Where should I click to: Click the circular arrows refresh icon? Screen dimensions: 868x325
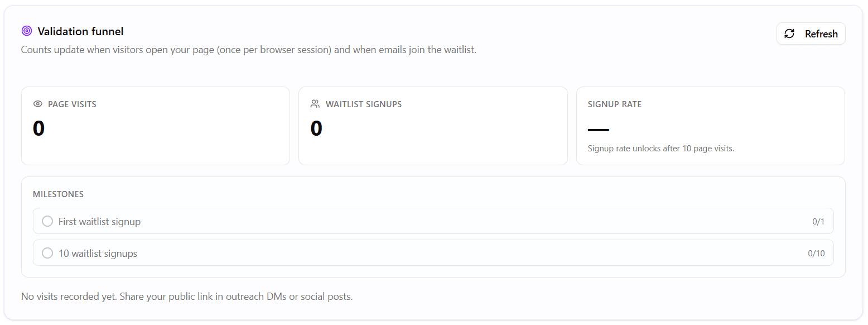click(789, 34)
